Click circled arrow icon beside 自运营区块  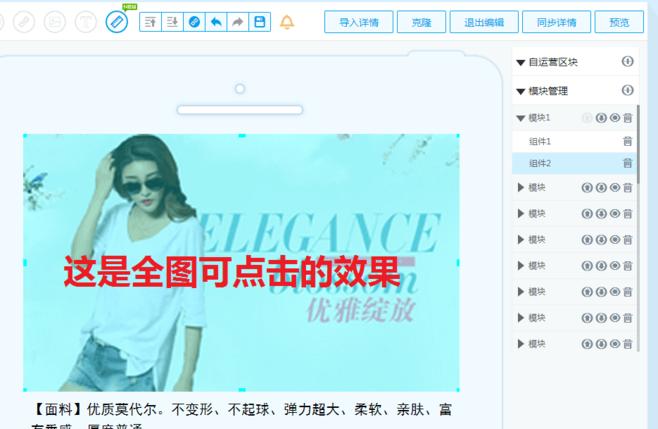627,62
